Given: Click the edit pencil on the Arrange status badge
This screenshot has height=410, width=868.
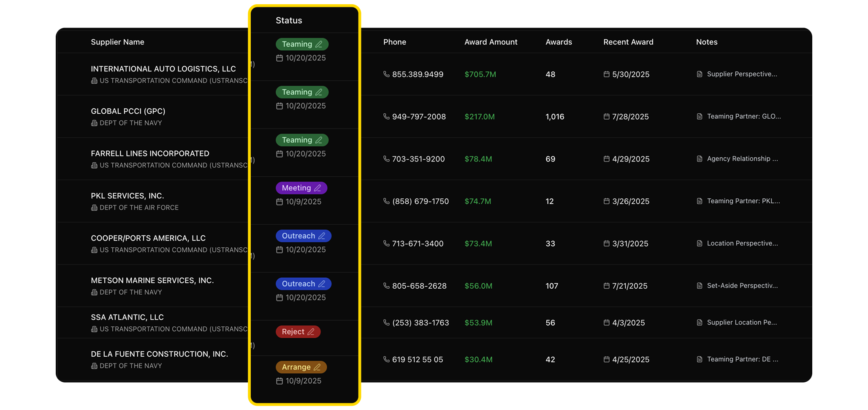Looking at the screenshot, I should point(317,367).
